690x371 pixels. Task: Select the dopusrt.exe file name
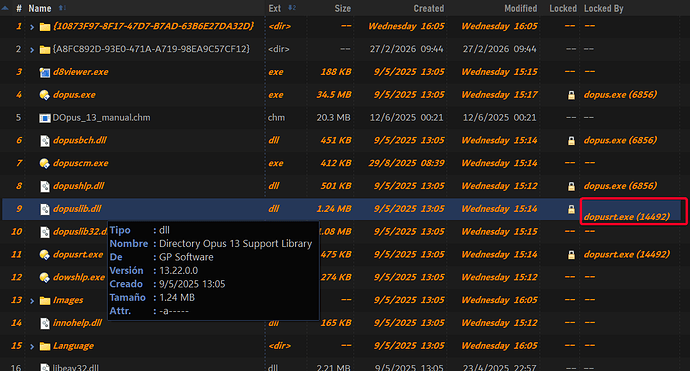click(x=78, y=254)
